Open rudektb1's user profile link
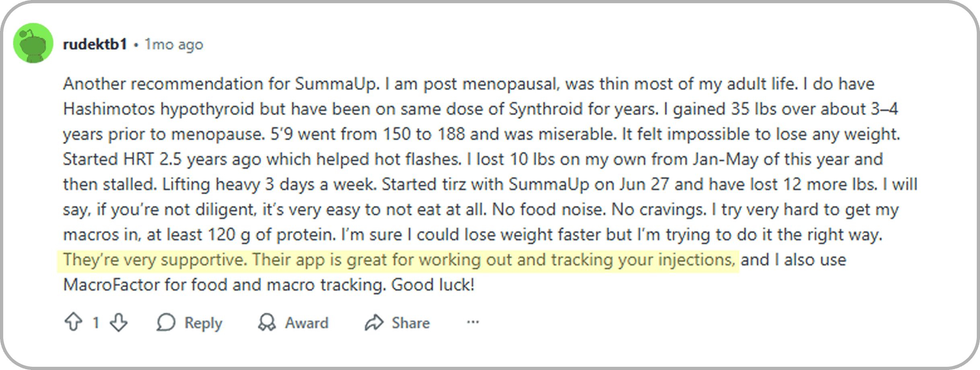Image resolution: width=980 pixels, height=370 pixels. [95, 44]
